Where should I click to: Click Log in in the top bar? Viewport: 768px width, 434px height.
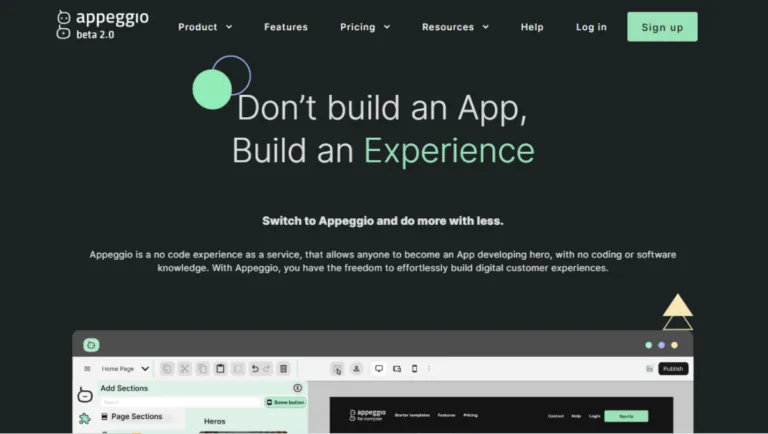pyautogui.click(x=591, y=27)
